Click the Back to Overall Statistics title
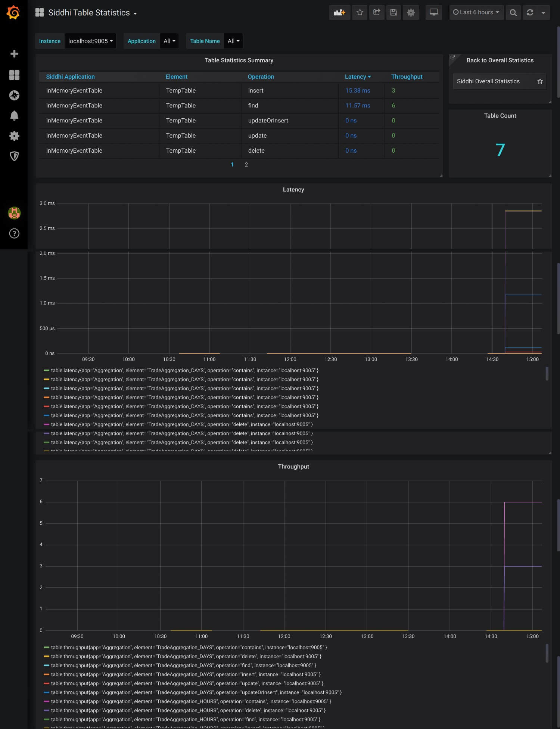The image size is (560, 729). 500,60
